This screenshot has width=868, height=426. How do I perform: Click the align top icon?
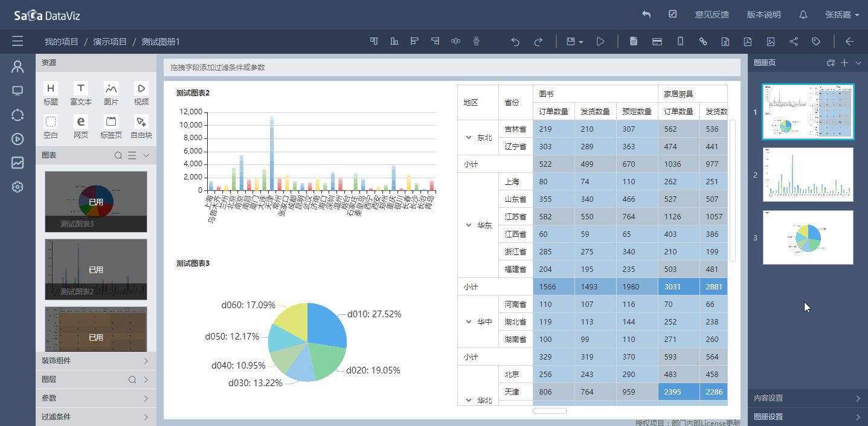point(375,41)
